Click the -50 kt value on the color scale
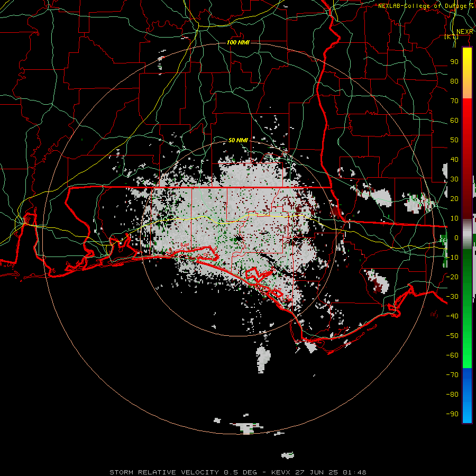 click(x=452, y=336)
